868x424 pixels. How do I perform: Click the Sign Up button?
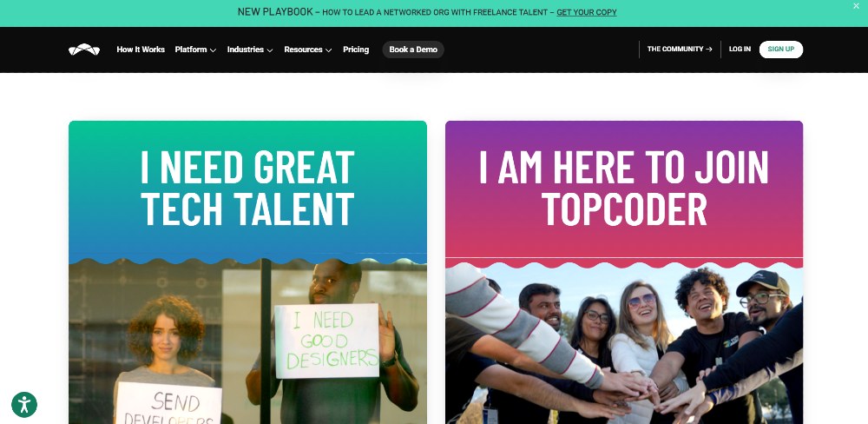coord(780,50)
